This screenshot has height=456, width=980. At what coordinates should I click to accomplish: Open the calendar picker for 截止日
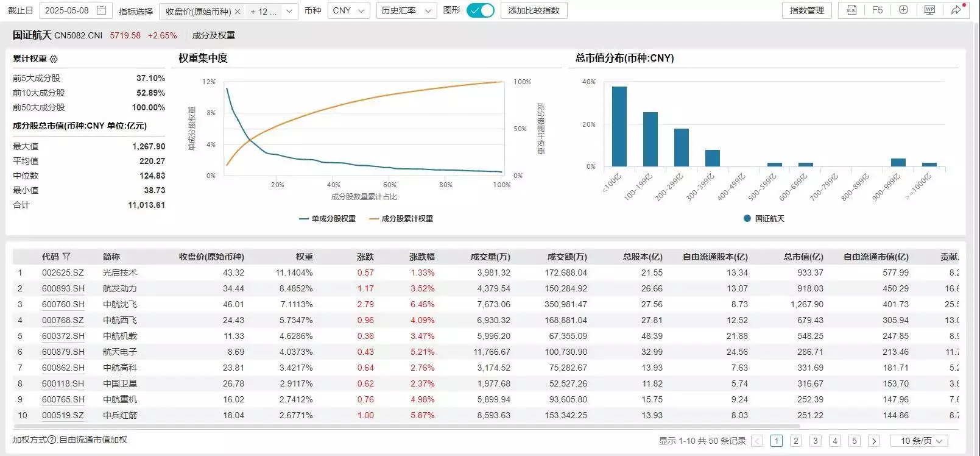(x=102, y=10)
